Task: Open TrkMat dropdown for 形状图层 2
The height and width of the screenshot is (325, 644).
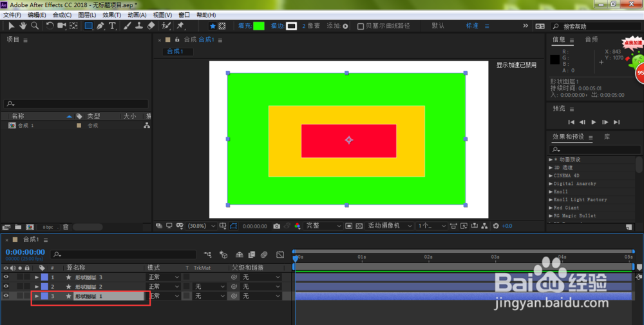Action: [209, 286]
